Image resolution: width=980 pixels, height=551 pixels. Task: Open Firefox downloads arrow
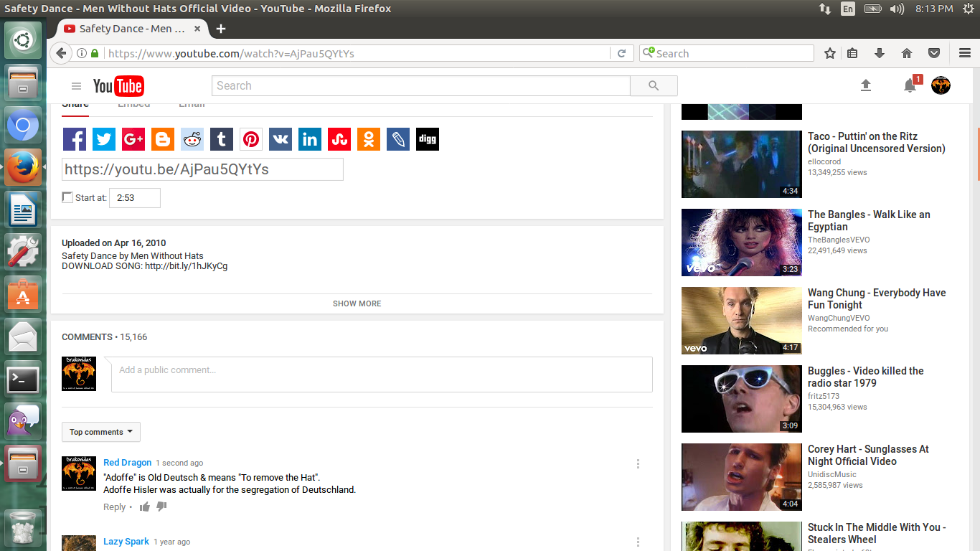(x=880, y=53)
